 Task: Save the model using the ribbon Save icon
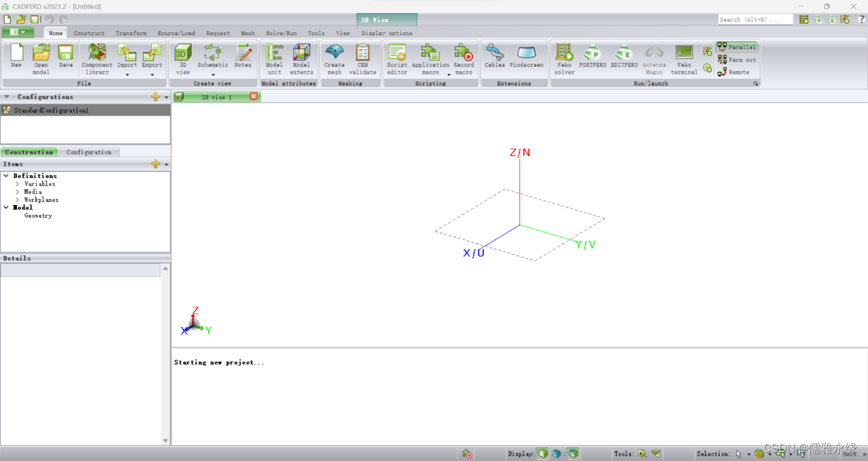point(66,57)
